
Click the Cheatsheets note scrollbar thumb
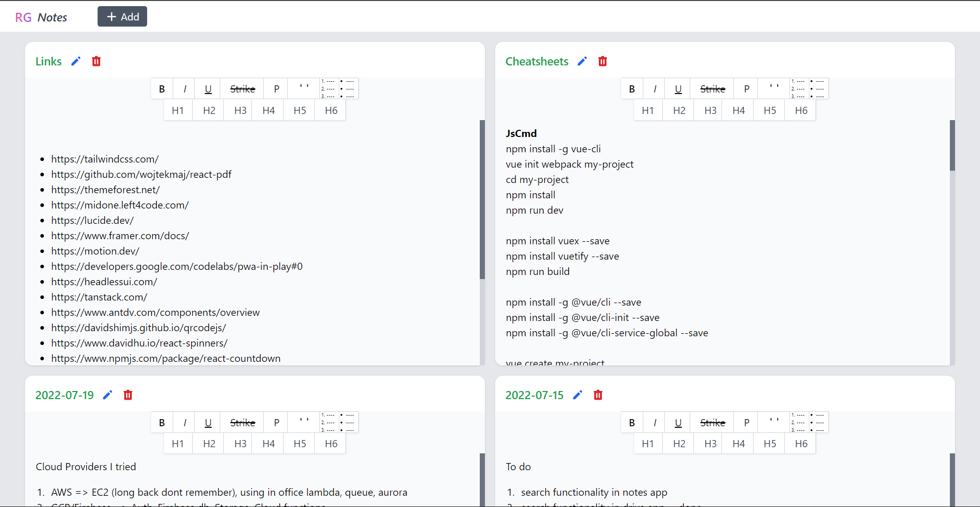pos(952,145)
